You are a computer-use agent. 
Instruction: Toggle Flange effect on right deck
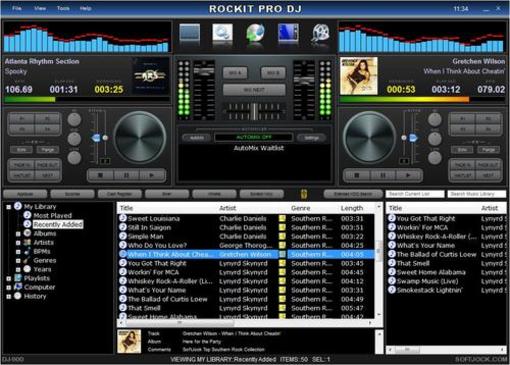click(x=488, y=150)
